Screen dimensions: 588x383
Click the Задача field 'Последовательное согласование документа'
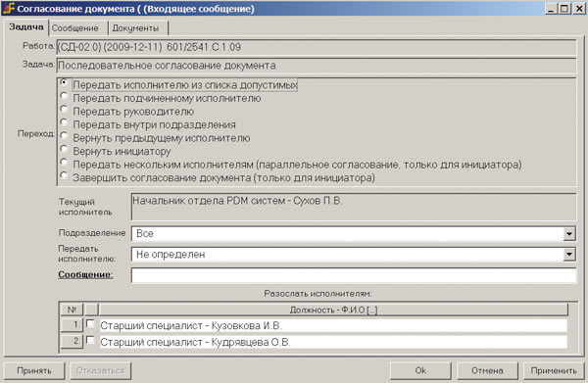click(x=317, y=66)
